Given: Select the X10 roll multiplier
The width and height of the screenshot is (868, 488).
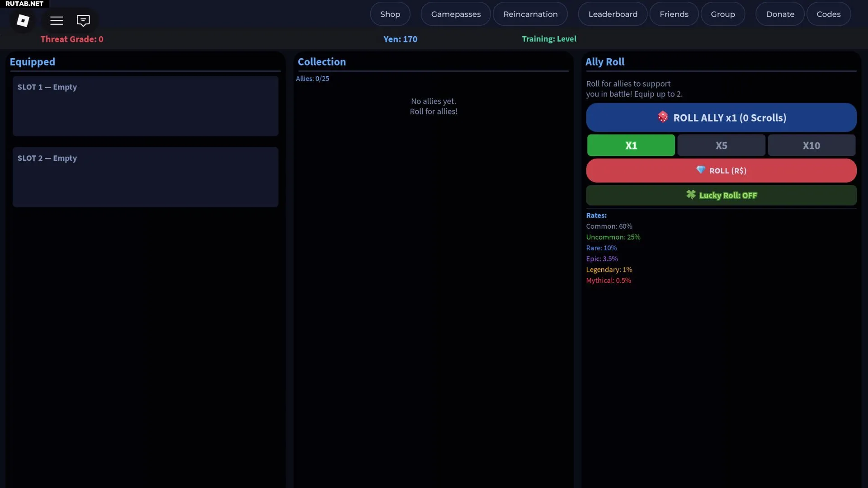Looking at the screenshot, I should 811,145.
